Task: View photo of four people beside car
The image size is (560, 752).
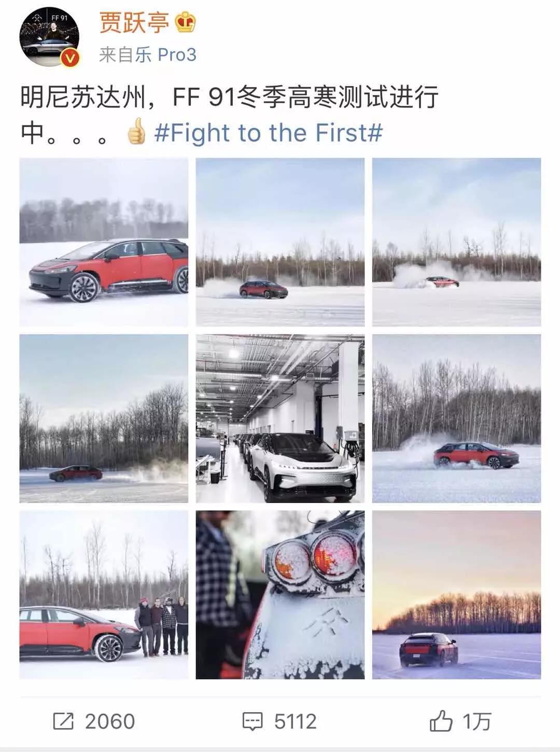Action: tap(104, 595)
